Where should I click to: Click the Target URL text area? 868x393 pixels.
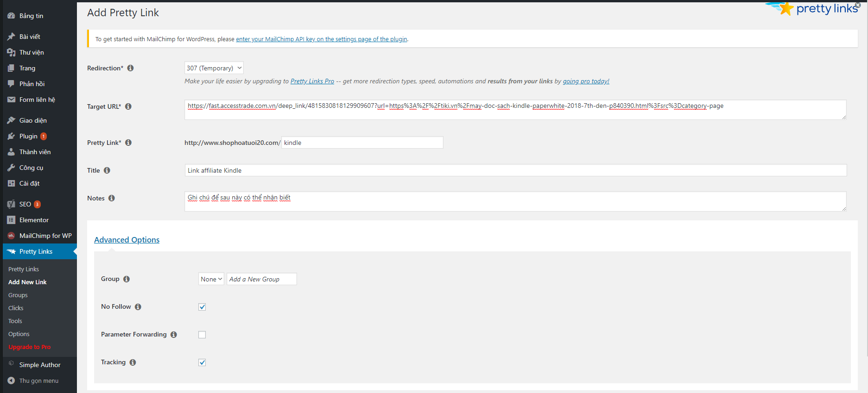pyautogui.click(x=515, y=110)
